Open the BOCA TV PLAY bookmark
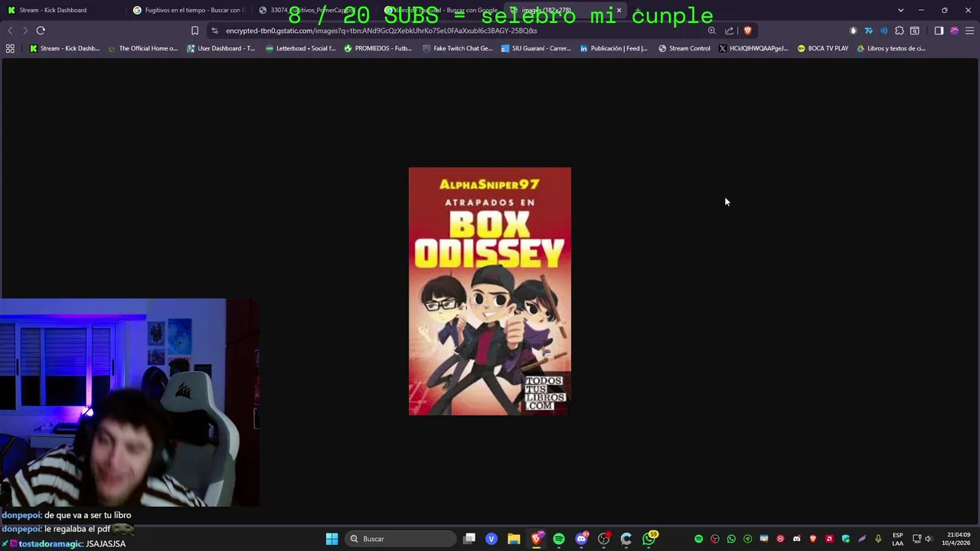980x551 pixels. (822, 48)
